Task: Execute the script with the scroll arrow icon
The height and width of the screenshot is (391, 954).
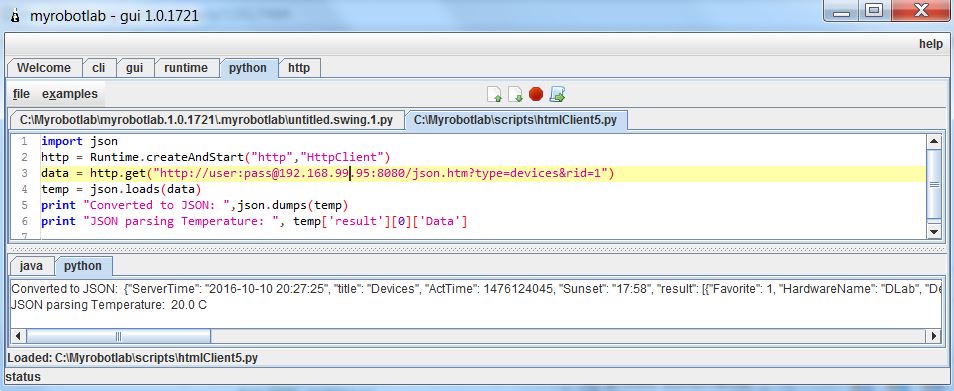Action: coord(557,94)
